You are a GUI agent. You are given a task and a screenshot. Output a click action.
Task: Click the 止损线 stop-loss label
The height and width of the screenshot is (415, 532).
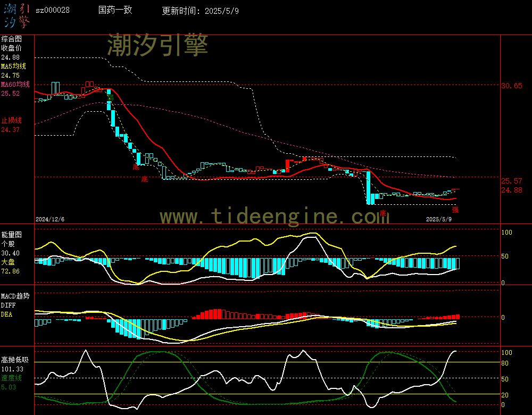pos(12,120)
